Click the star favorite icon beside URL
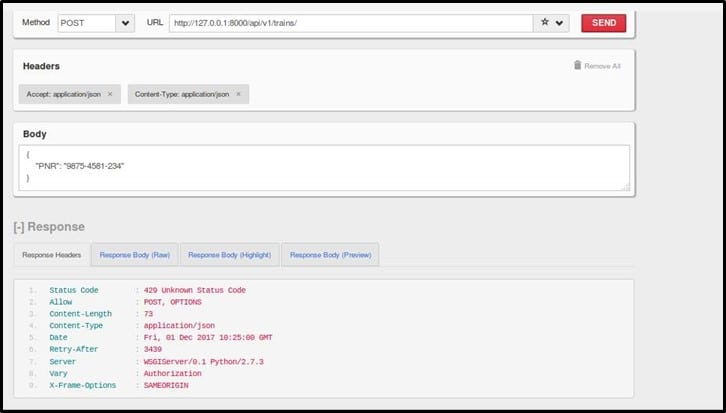Viewport: 726px width, 413px height. pos(544,22)
